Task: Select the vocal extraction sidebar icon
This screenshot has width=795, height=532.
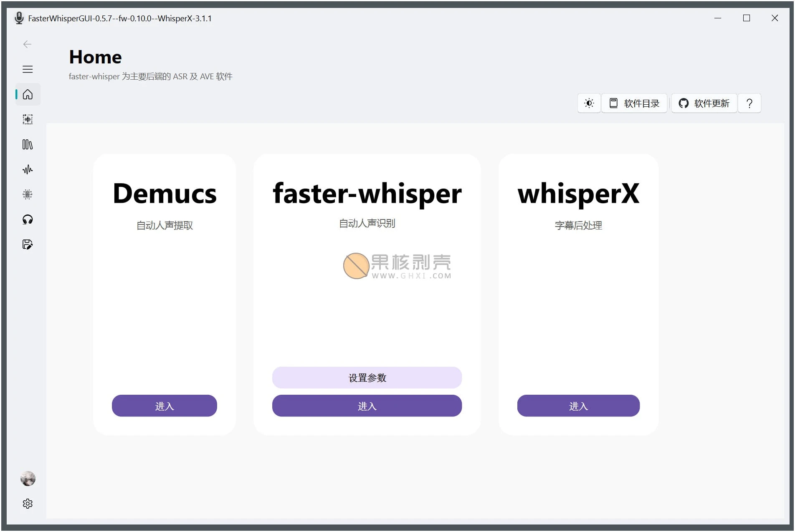Action: point(28,119)
